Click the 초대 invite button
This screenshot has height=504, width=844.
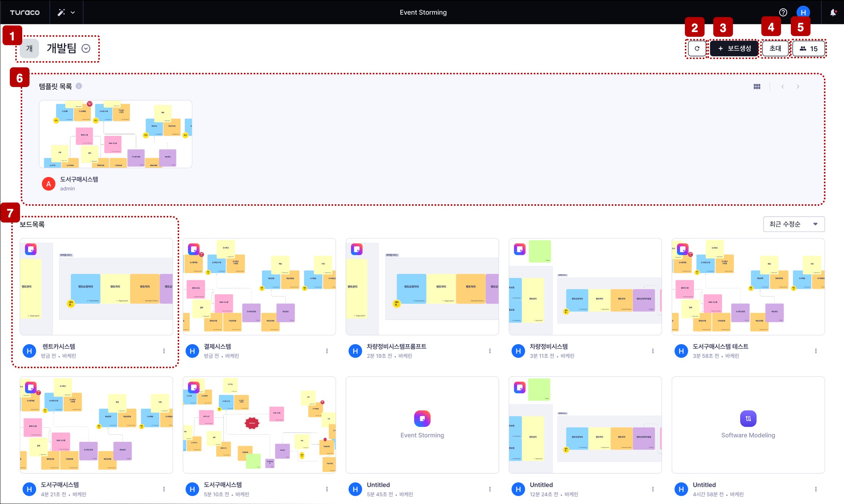click(x=775, y=48)
